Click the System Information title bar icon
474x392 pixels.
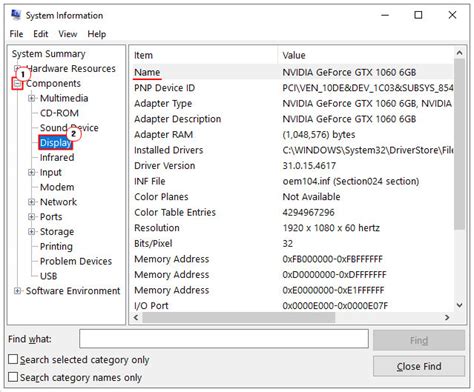click(16, 15)
